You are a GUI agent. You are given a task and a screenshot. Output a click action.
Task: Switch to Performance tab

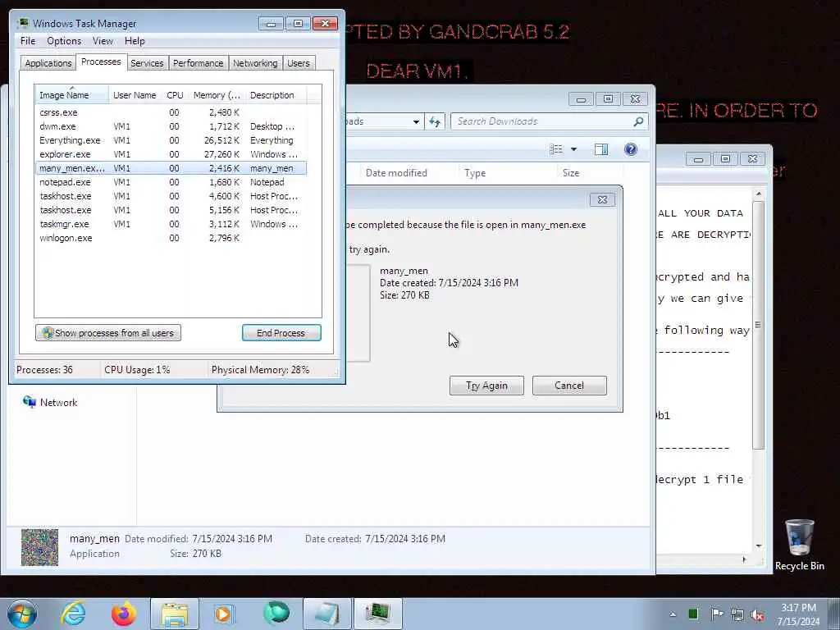pyautogui.click(x=199, y=63)
